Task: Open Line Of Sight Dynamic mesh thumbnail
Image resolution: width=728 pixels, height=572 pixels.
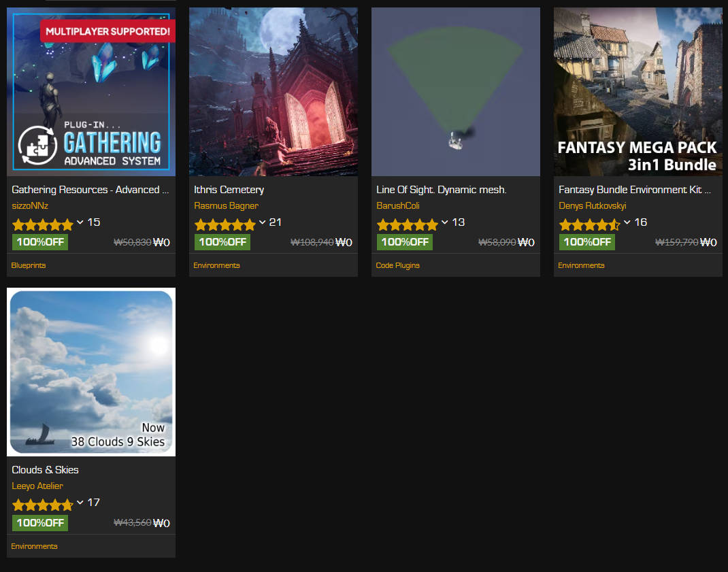Action: click(456, 91)
